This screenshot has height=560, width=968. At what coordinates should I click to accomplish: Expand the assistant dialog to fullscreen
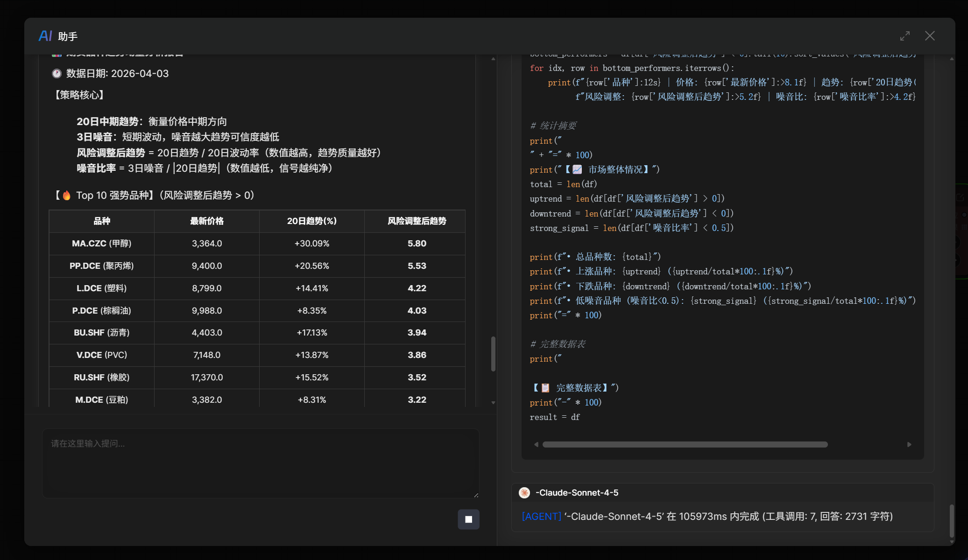[905, 36]
